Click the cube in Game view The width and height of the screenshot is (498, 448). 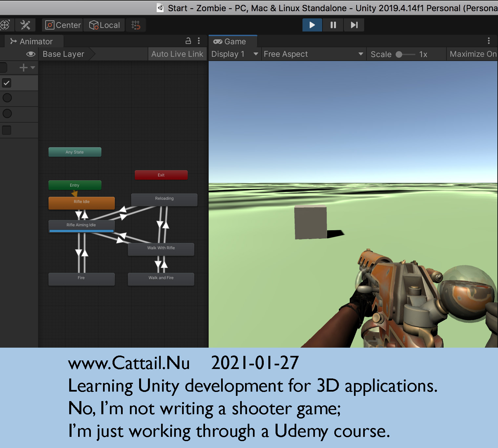pyautogui.click(x=310, y=222)
